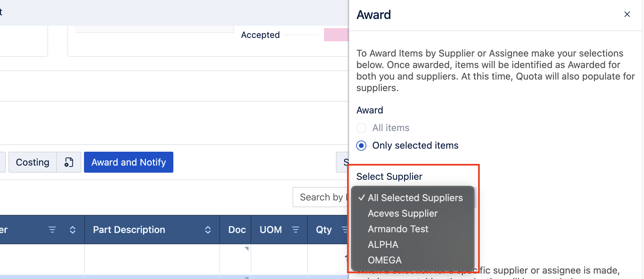
Task: Click the Award and Notify button
Action: (x=129, y=162)
